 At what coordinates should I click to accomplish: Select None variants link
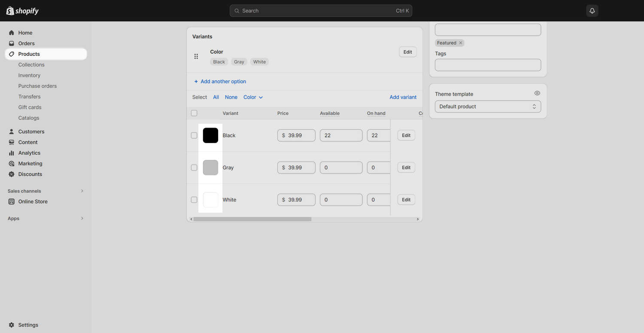pos(231,97)
